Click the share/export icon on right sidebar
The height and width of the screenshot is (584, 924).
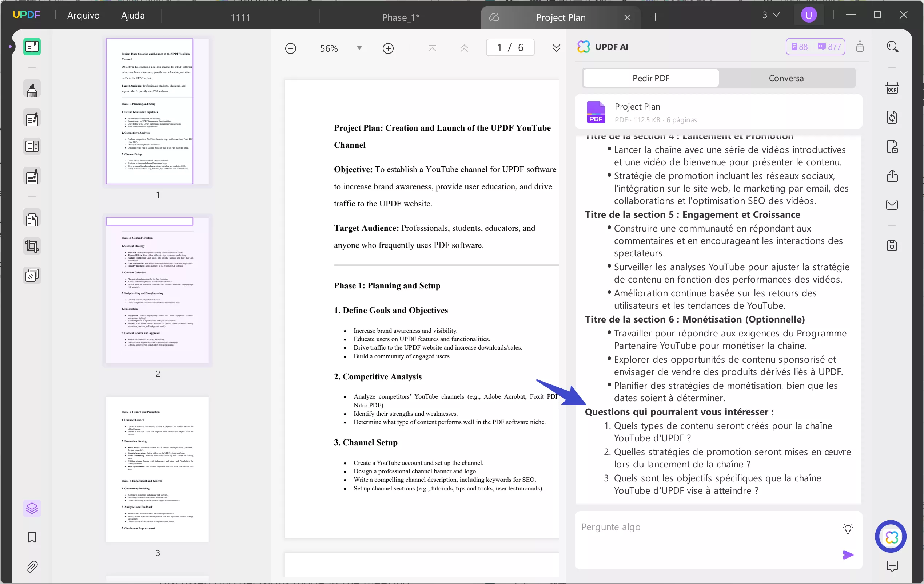point(892,176)
